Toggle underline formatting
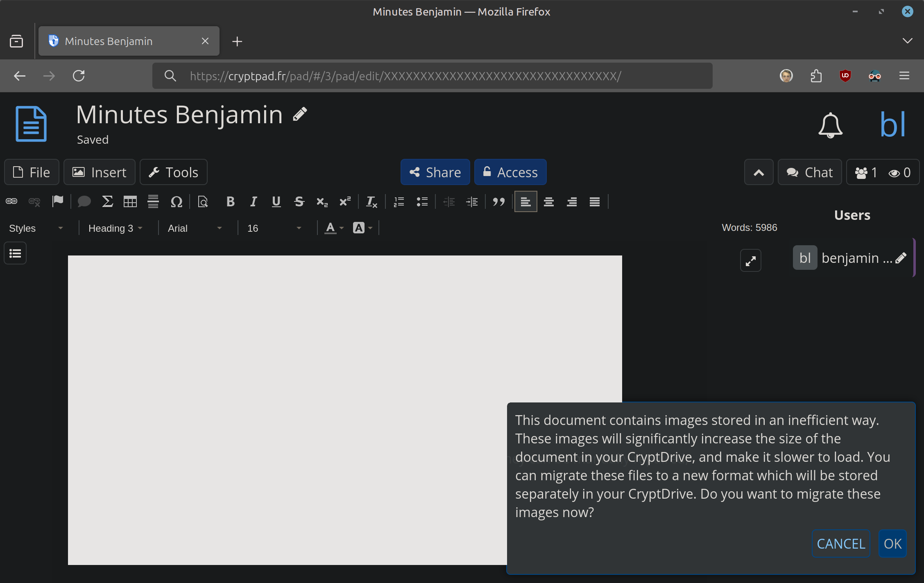924x583 pixels. (276, 201)
